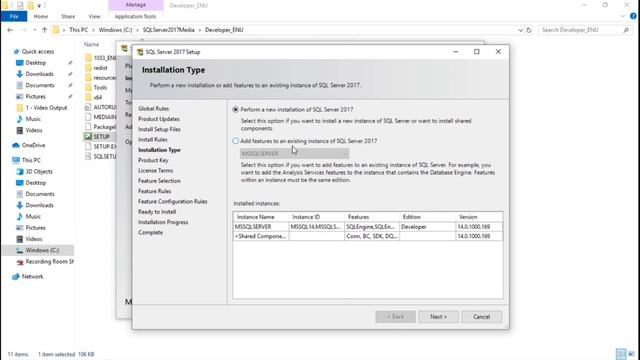Click SQL Server 2017 Setup title icon
Image resolution: width=640 pixels, height=360 pixels.
click(x=140, y=52)
